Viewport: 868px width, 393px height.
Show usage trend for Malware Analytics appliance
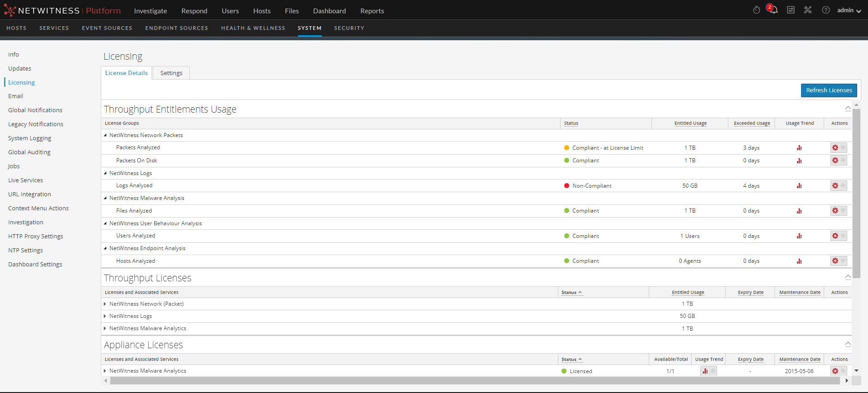pos(705,371)
